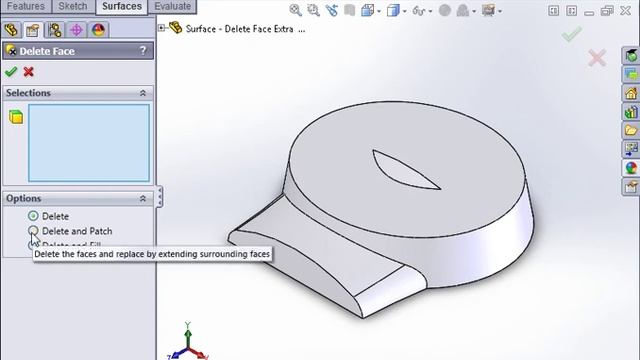The height and width of the screenshot is (360, 640).
Task: Open View Settings dropdown arrow
Action: [x=500, y=11]
